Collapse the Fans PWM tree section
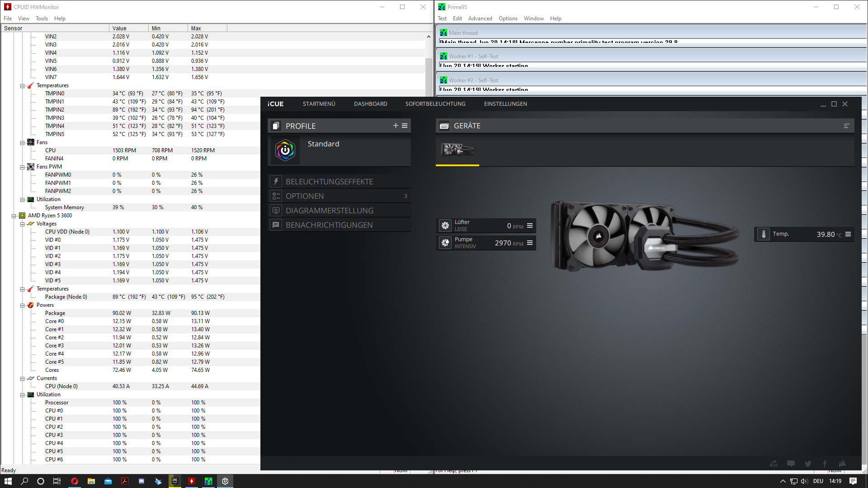 [x=22, y=167]
